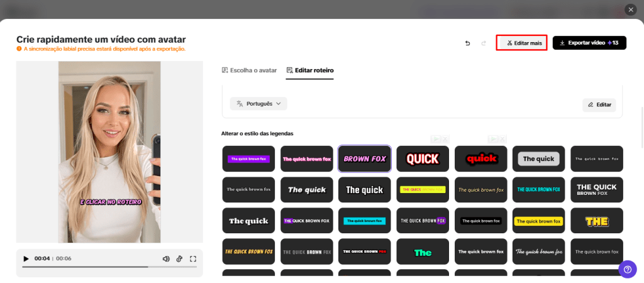The width and height of the screenshot is (644, 283).
Task: Open the background music note icon
Action: [179, 258]
